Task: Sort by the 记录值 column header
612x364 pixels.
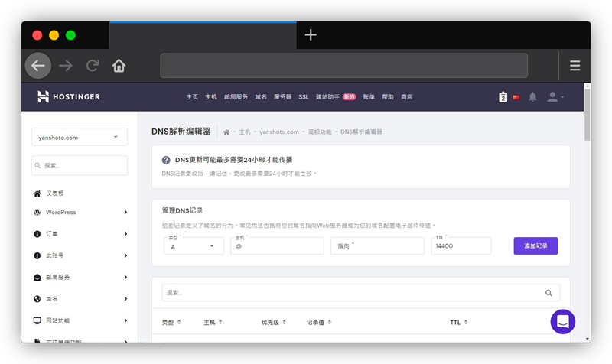Action: coord(318,322)
